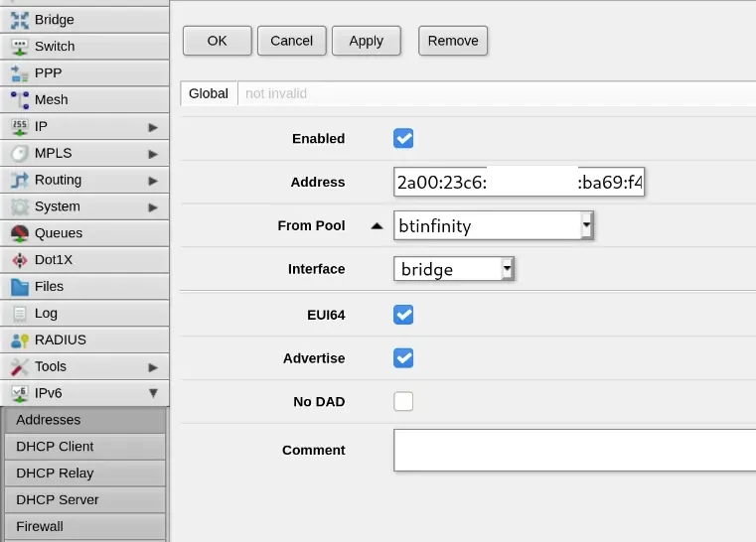Image resolution: width=756 pixels, height=542 pixels.
Task: Click the Queues icon in sidebar
Action: point(19,233)
